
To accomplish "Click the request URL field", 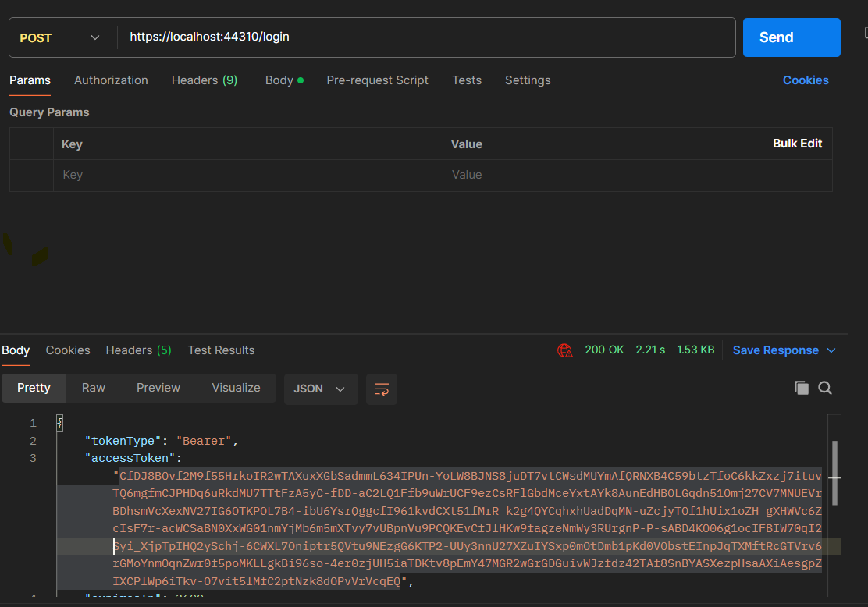I will (x=426, y=37).
